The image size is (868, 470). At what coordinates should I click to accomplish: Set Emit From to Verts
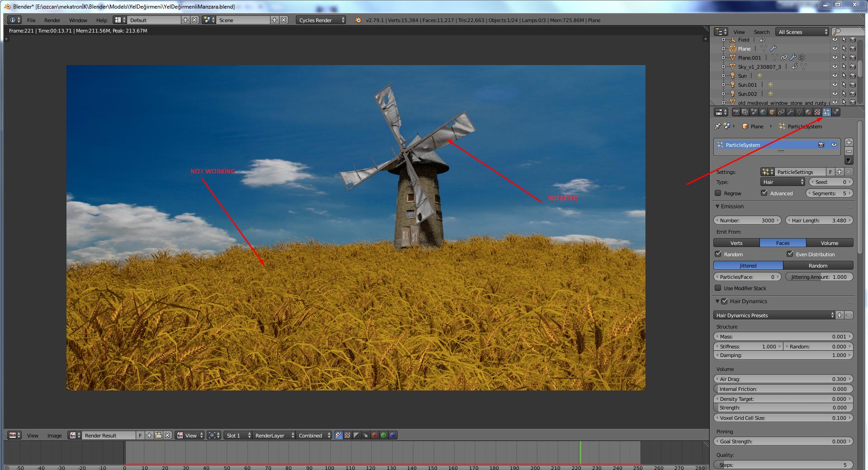click(736, 243)
